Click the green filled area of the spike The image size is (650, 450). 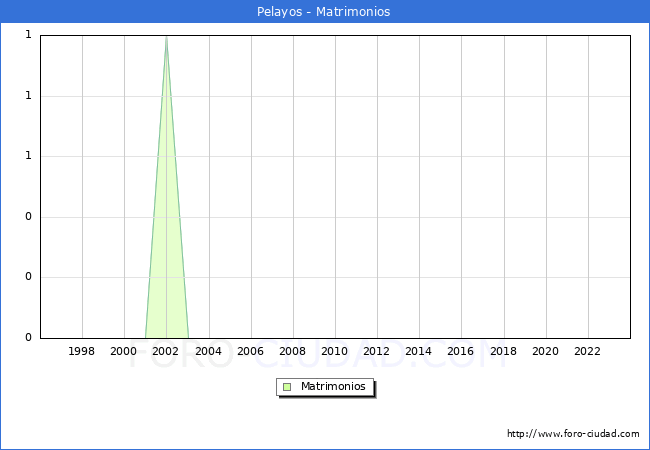click(x=166, y=280)
